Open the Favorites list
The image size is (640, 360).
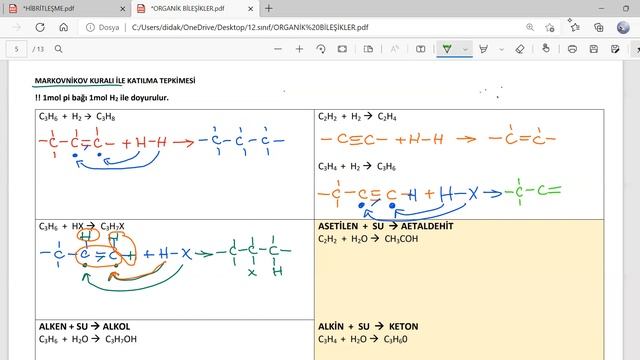coord(574,27)
